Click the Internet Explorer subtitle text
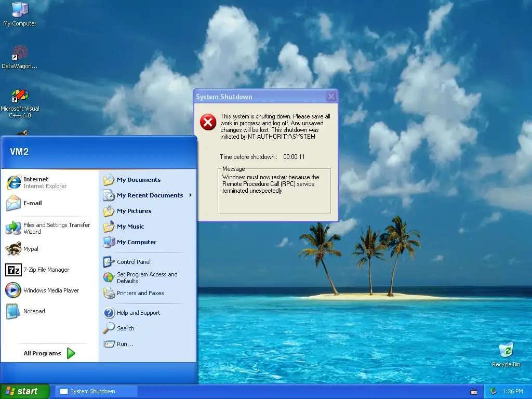Image resolution: width=532 pixels, height=399 pixels. point(45,186)
